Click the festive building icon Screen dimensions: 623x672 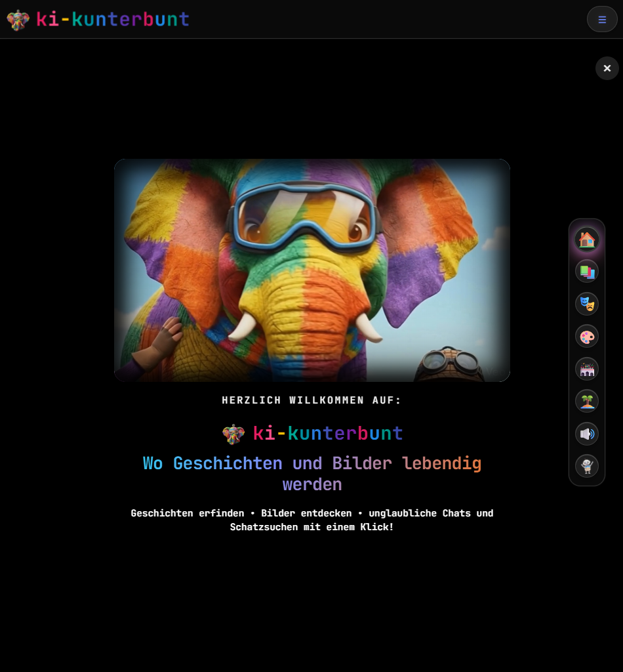[586, 369]
